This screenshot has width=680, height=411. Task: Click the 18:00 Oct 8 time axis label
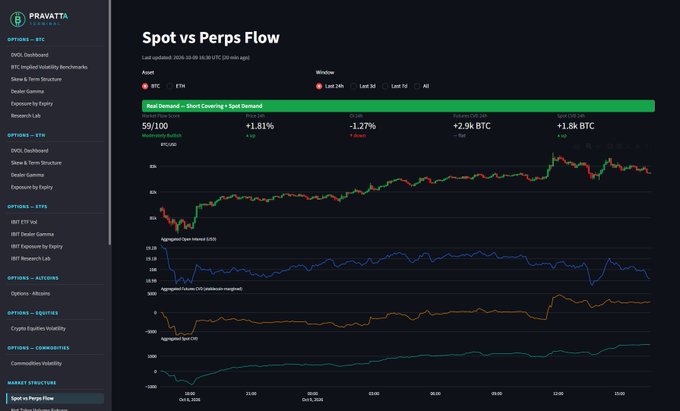(190, 396)
